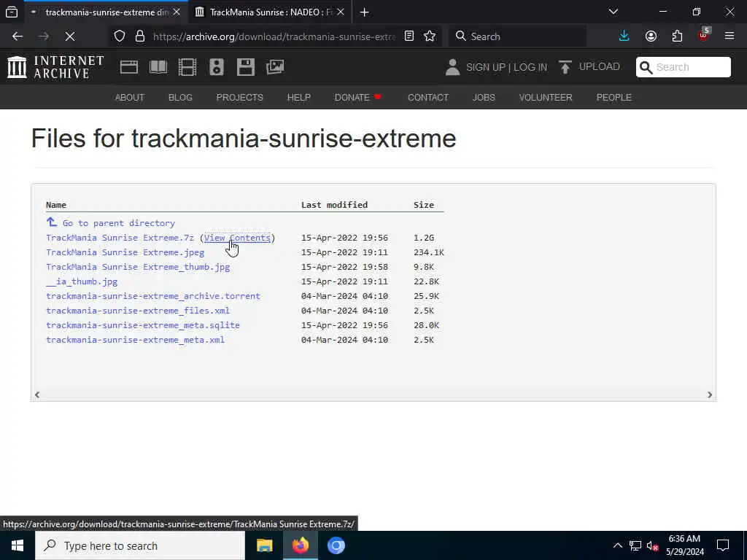Viewport: 747px width, 560px height.
Task: Open the JOBS menu item
Action: [484, 97]
